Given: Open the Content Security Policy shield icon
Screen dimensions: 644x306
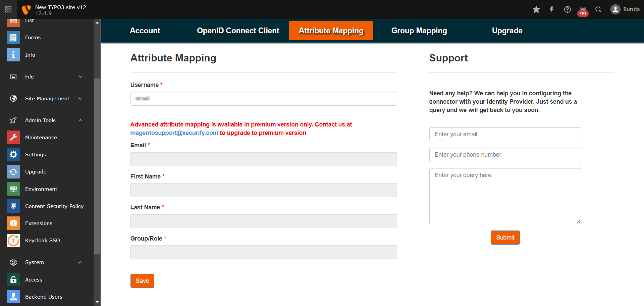Looking at the screenshot, I should pos(13,206).
